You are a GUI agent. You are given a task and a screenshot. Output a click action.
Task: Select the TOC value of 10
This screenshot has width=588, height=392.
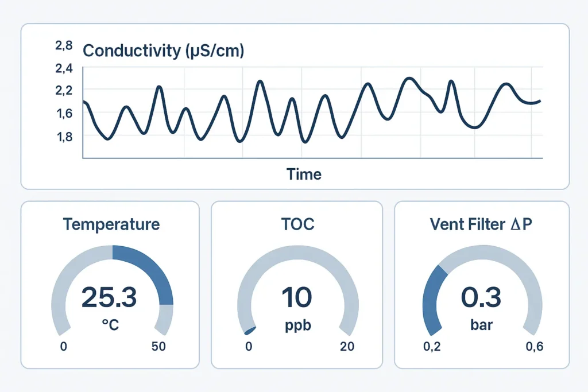coord(296,297)
